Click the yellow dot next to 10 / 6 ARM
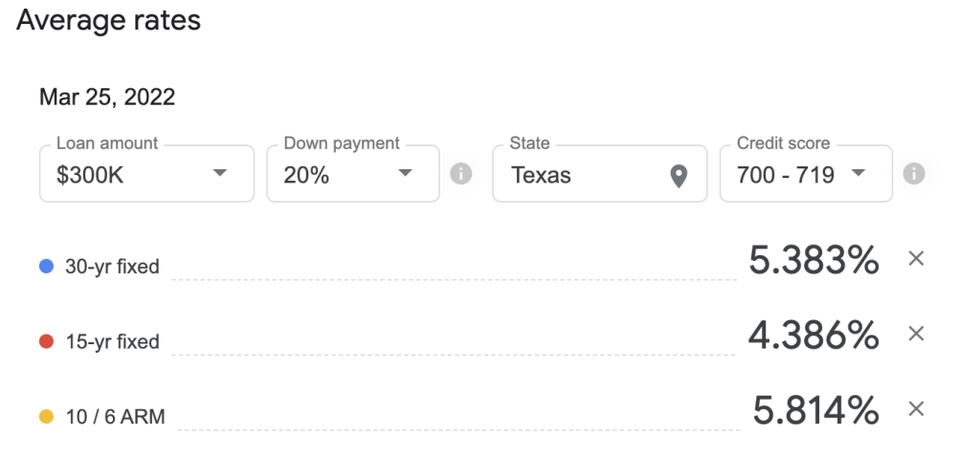 (x=46, y=417)
